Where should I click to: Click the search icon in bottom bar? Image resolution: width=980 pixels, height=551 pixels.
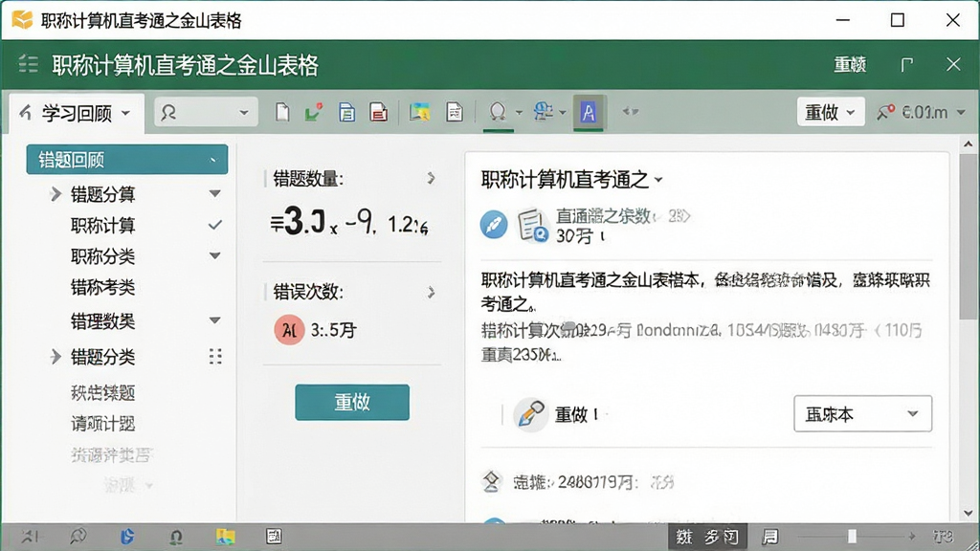coord(78,537)
